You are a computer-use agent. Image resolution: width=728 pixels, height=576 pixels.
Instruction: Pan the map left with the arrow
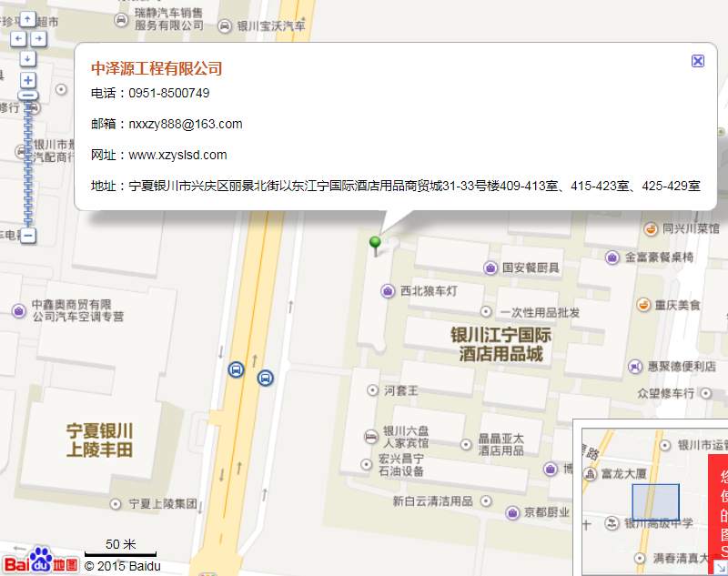pos(18,38)
